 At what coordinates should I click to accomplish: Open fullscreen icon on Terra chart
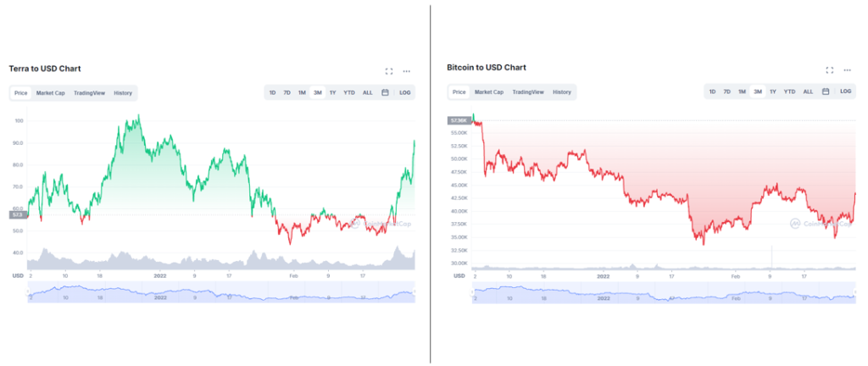[x=389, y=71]
